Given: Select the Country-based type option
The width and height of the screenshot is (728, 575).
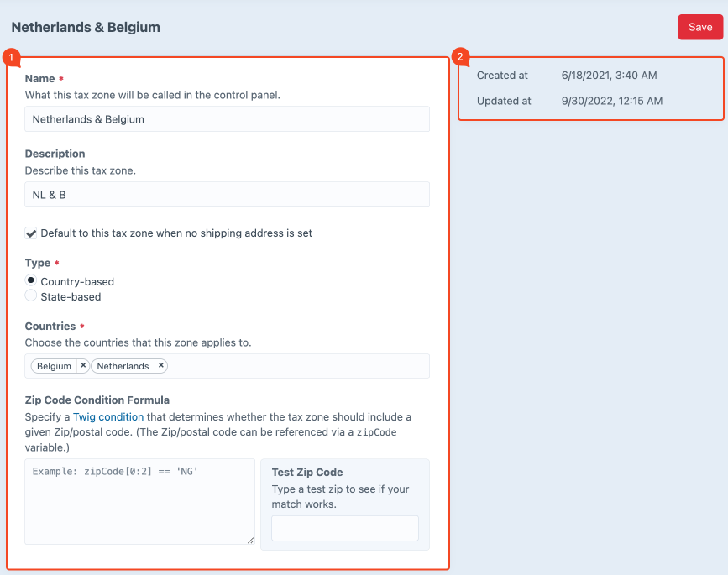Looking at the screenshot, I should pos(31,281).
